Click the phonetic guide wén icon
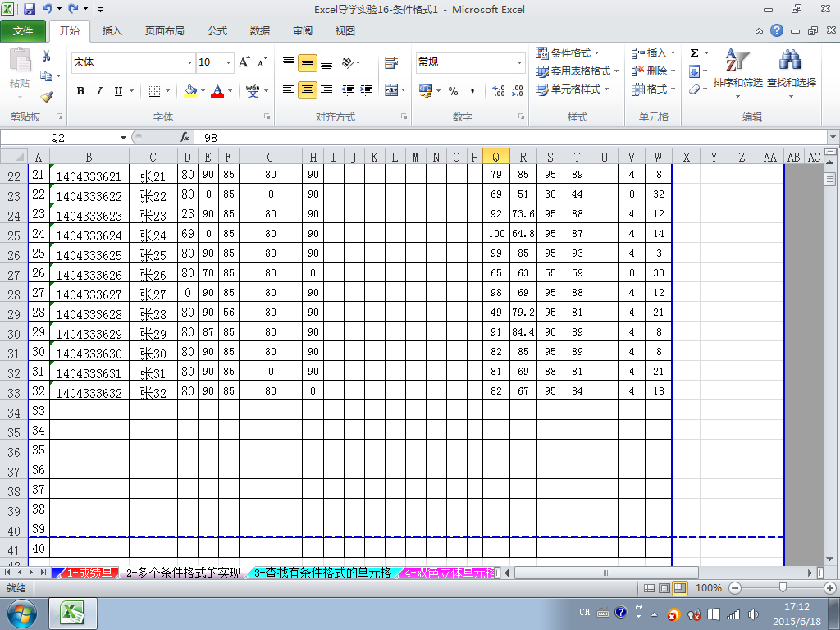The image size is (840, 630). [x=253, y=91]
